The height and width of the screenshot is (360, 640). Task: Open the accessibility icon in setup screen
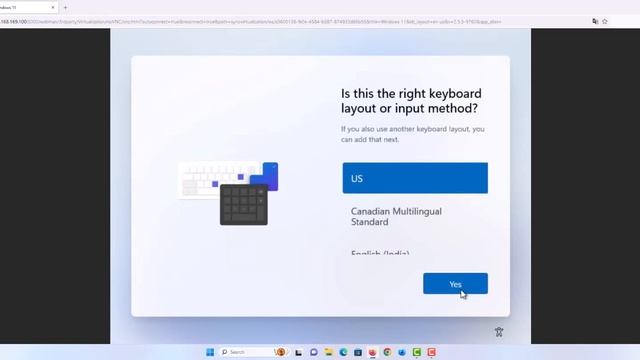499,332
